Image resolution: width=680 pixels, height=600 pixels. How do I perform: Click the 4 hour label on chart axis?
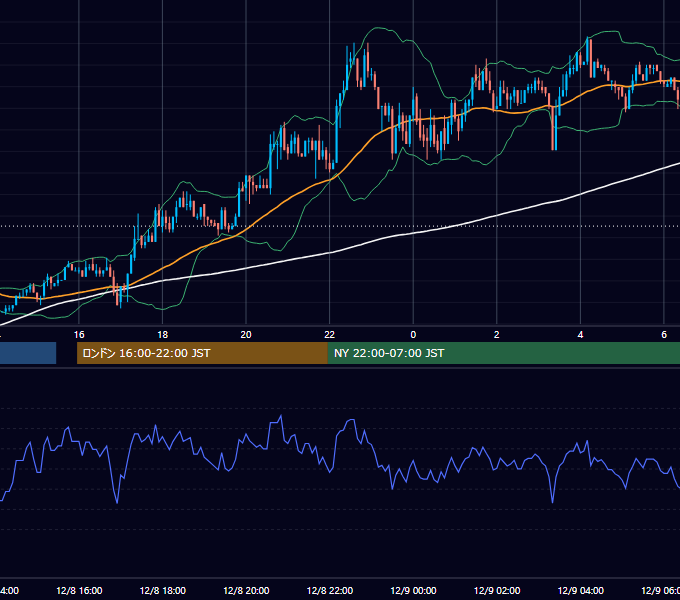click(x=580, y=335)
